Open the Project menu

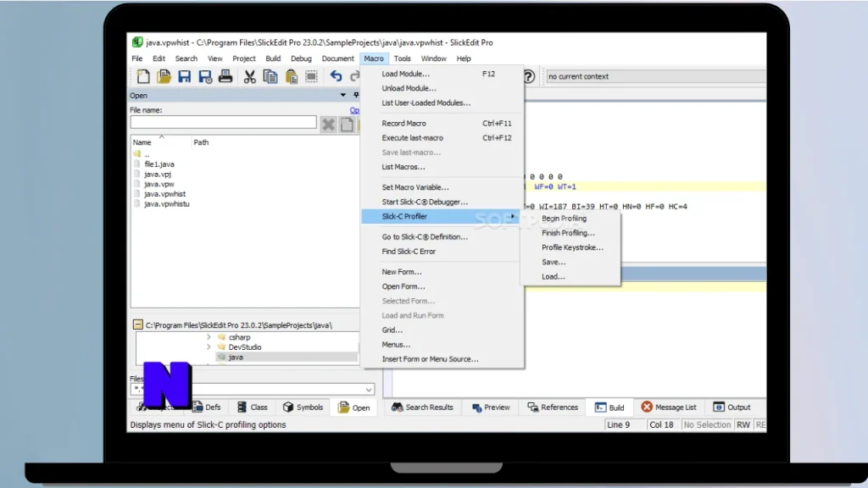pyautogui.click(x=243, y=58)
